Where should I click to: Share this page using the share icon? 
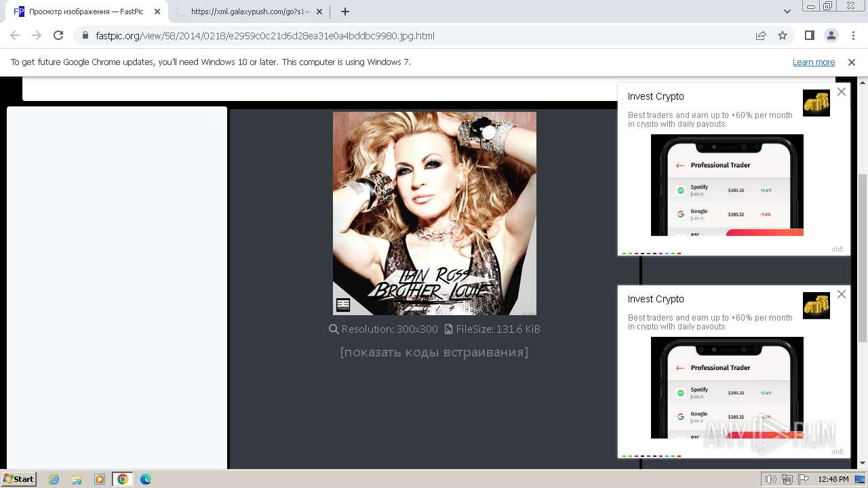click(x=761, y=36)
